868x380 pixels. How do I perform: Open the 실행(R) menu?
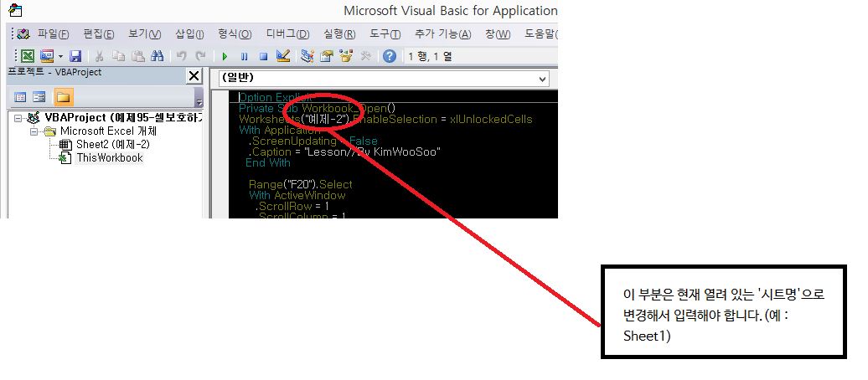339,34
